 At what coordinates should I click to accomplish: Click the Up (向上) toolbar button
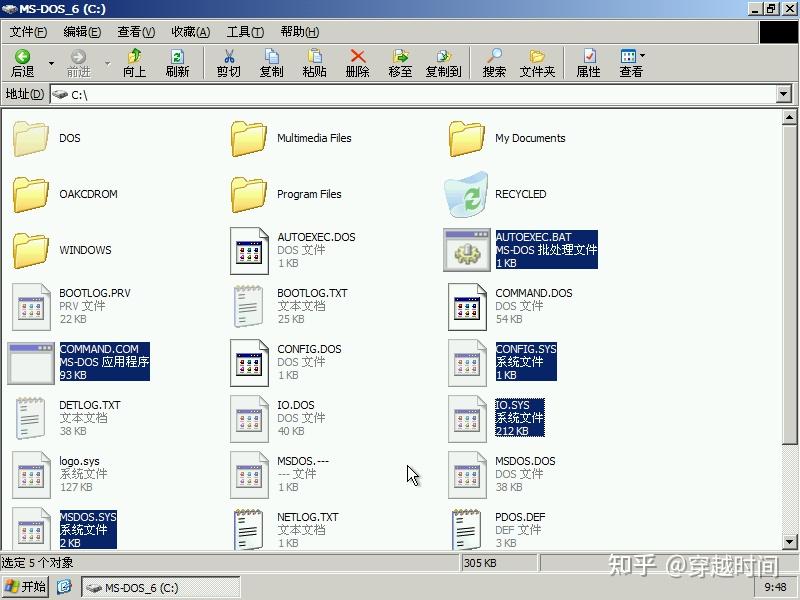click(135, 63)
